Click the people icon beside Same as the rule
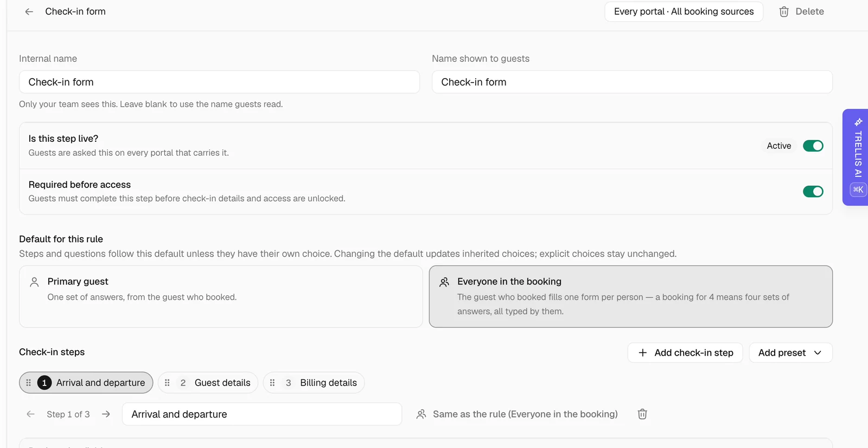The width and height of the screenshot is (868, 448). point(421,414)
